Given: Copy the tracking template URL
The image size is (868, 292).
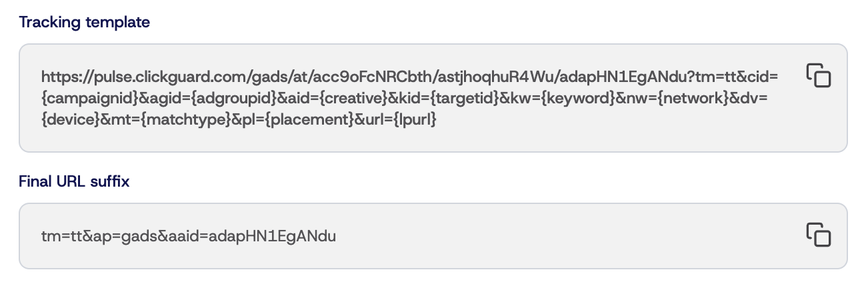Looking at the screenshot, I should (818, 75).
